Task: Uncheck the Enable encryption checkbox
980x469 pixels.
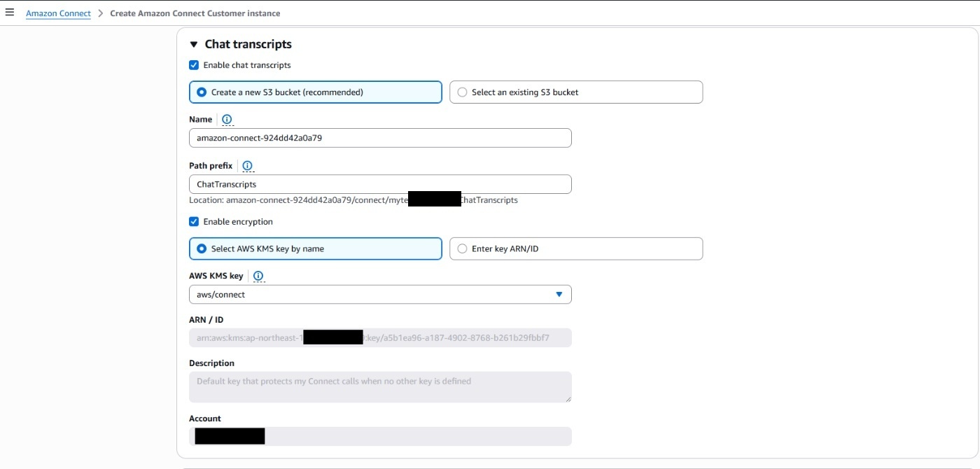Action: [x=194, y=222]
